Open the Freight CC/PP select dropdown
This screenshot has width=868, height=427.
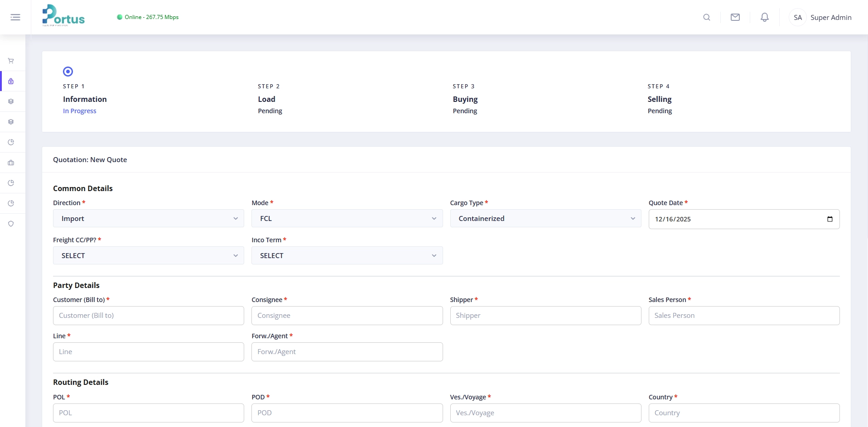point(148,255)
